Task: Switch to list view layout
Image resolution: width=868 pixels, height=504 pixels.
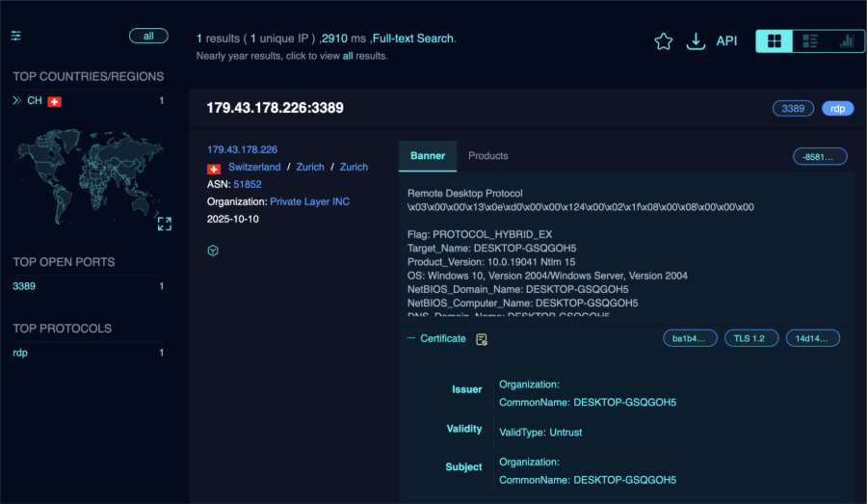Action: (x=810, y=40)
